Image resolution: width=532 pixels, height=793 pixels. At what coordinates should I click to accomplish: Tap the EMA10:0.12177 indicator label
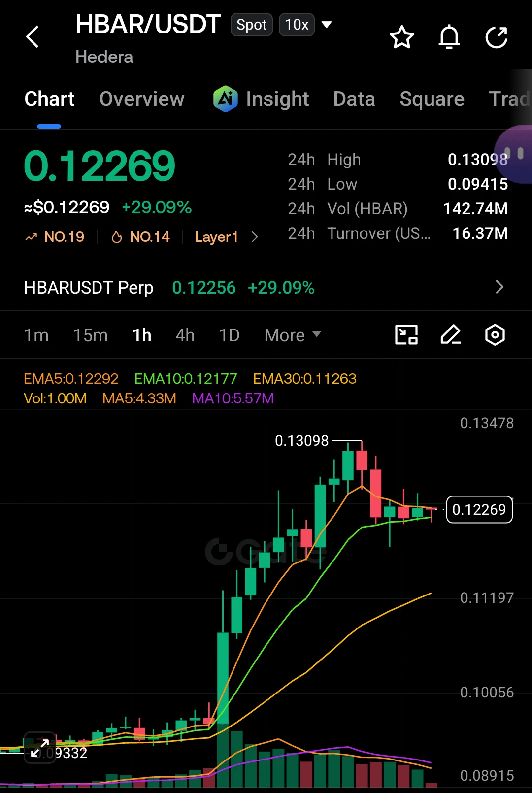click(x=186, y=379)
